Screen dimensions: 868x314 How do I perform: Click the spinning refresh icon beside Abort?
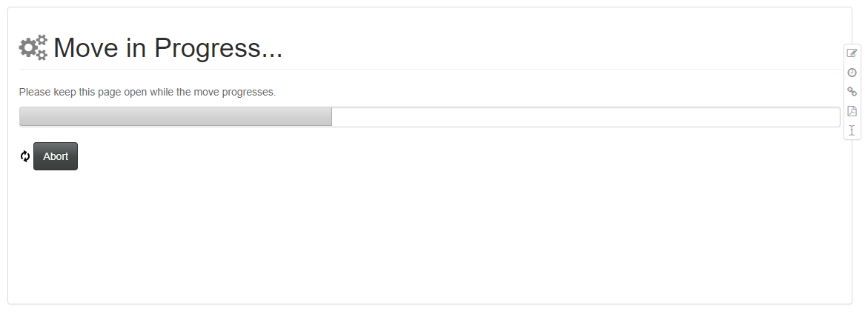coord(25,156)
